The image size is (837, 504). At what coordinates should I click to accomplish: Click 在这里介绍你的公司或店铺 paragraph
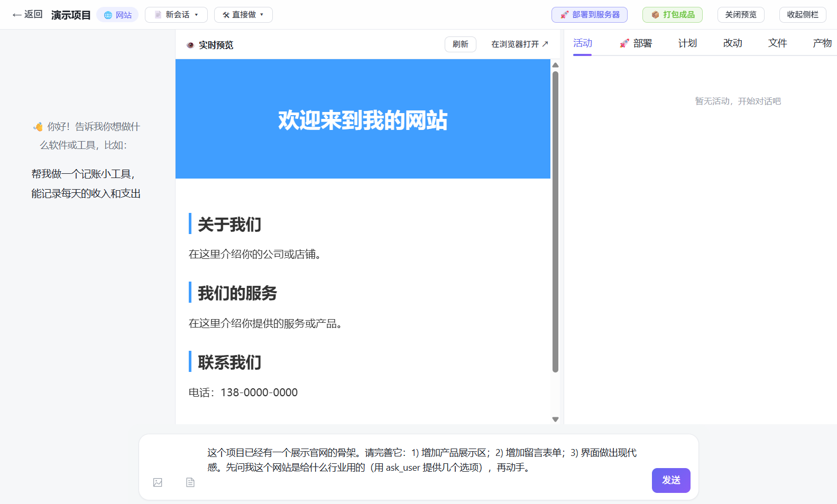(255, 254)
